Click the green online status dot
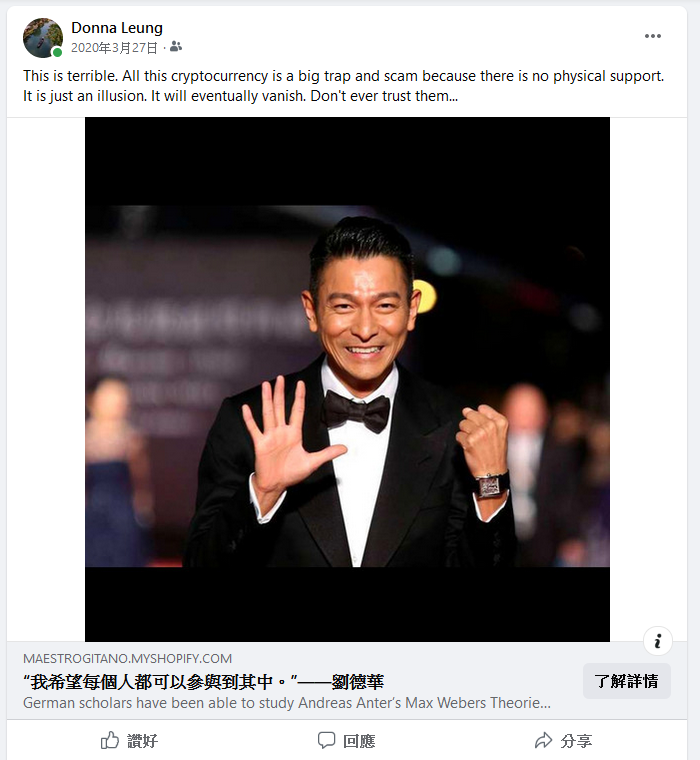This screenshot has height=760, width=700. point(57,52)
